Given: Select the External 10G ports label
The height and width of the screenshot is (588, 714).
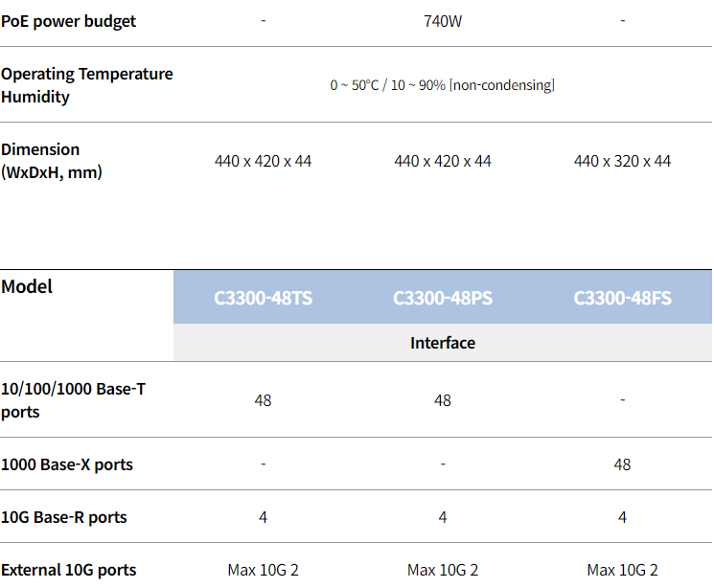Looking at the screenshot, I should coord(69,570).
